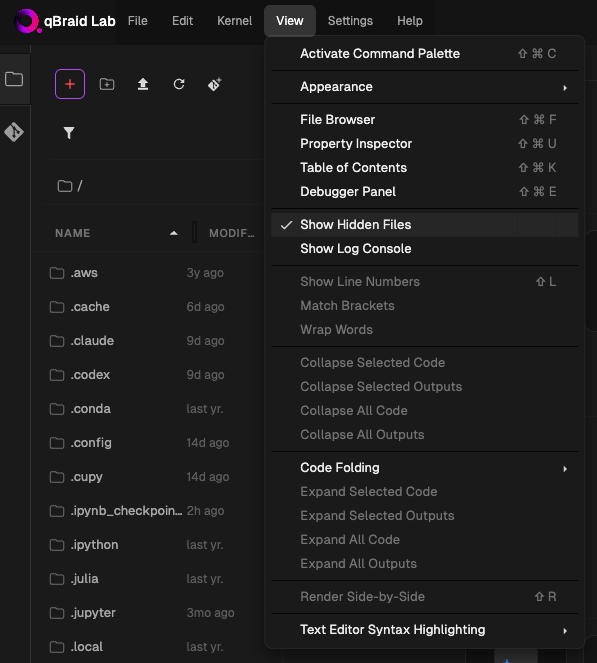Choose Table of Contents menu entry
Viewport: 597px width, 663px height.
pyautogui.click(x=424, y=168)
